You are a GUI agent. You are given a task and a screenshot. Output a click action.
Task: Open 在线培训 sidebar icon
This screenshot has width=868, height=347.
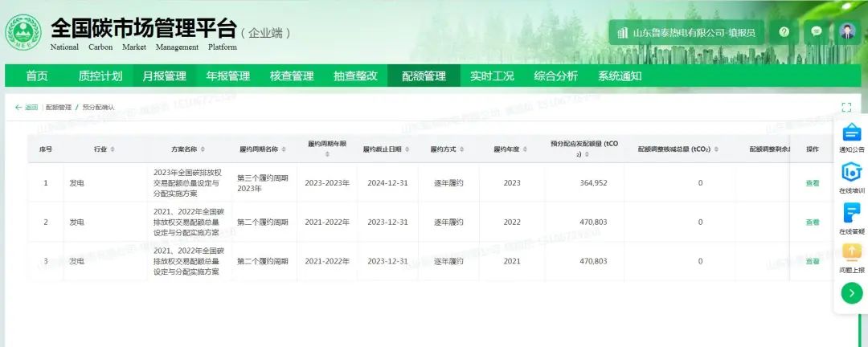pos(851,178)
